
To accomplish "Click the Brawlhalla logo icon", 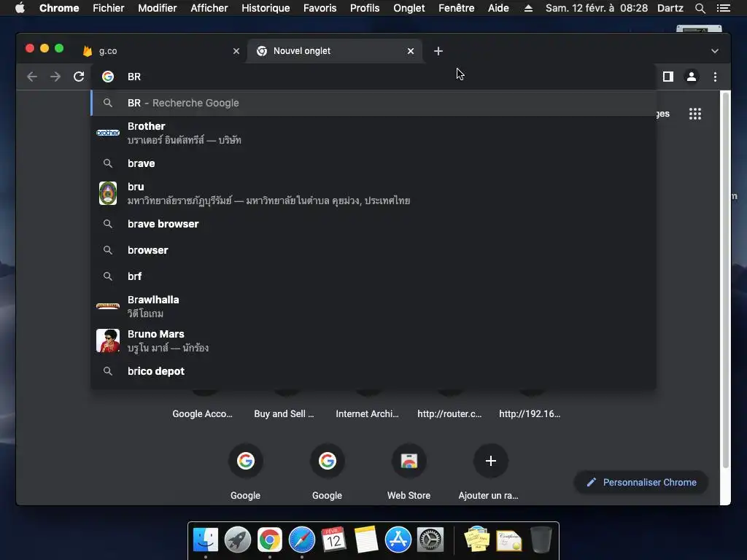I will coord(108,306).
